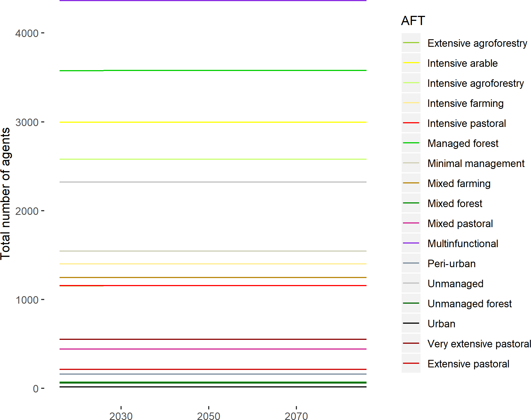The height and width of the screenshot is (420, 531).
Task: Click the Mixed pastoral legend swatch
Action: pyautogui.click(x=411, y=223)
